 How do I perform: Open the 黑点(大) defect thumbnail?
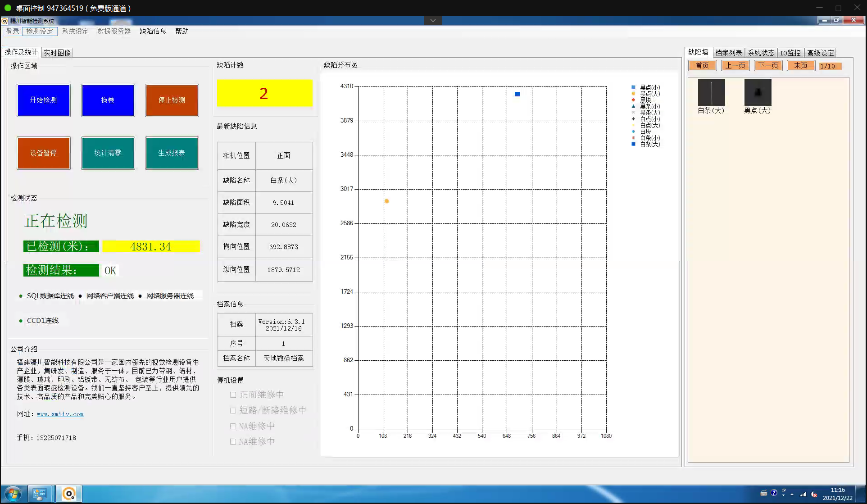(758, 92)
